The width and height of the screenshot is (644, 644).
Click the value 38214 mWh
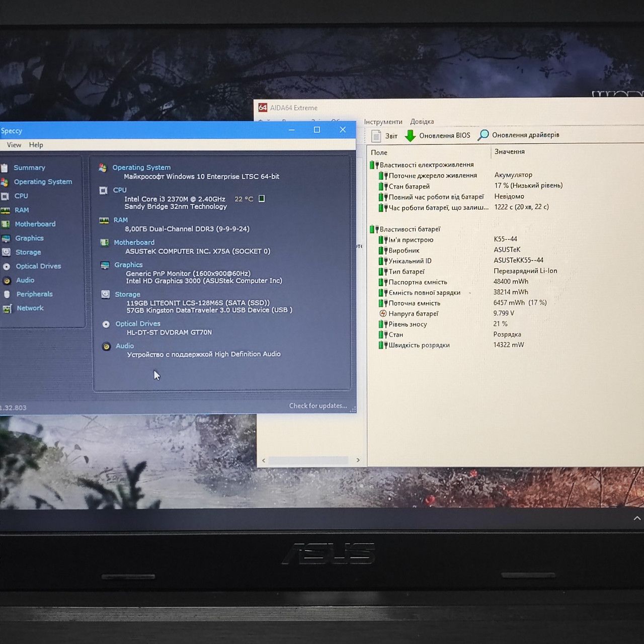click(x=511, y=292)
